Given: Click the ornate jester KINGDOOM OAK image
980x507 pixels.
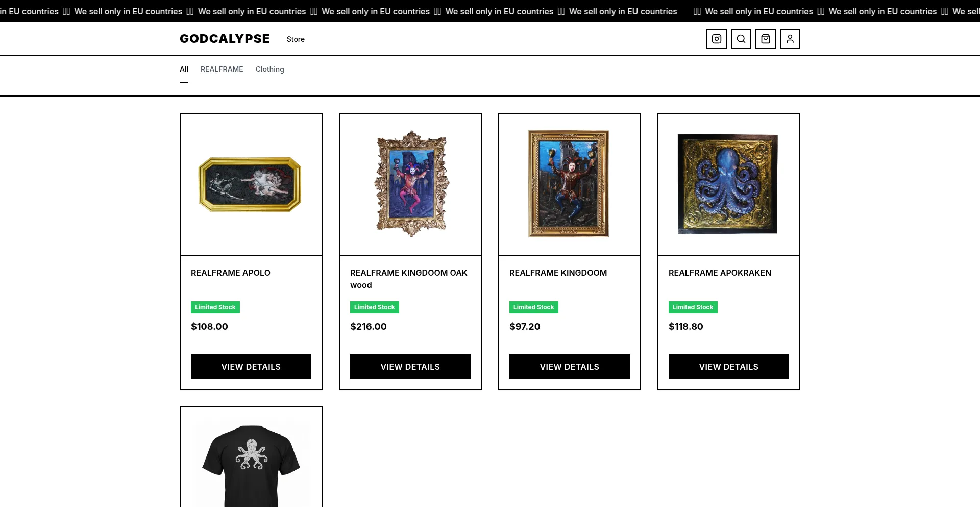Looking at the screenshot, I should pyautogui.click(x=411, y=184).
